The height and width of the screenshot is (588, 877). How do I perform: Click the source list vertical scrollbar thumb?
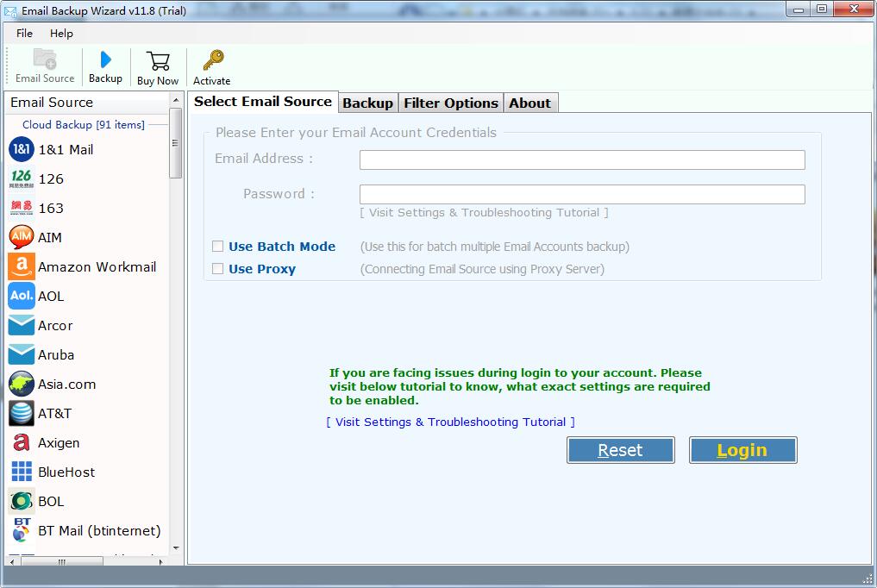pos(175,143)
